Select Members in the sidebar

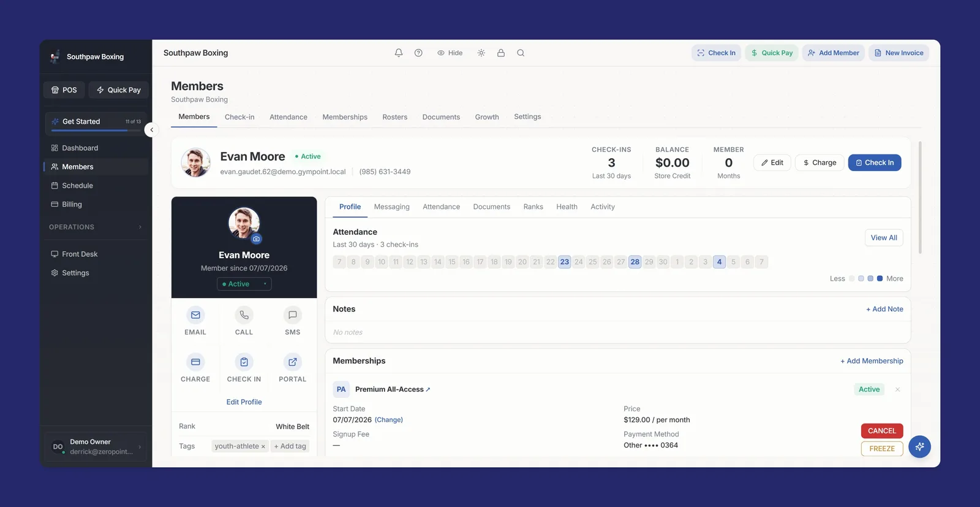(97, 167)
